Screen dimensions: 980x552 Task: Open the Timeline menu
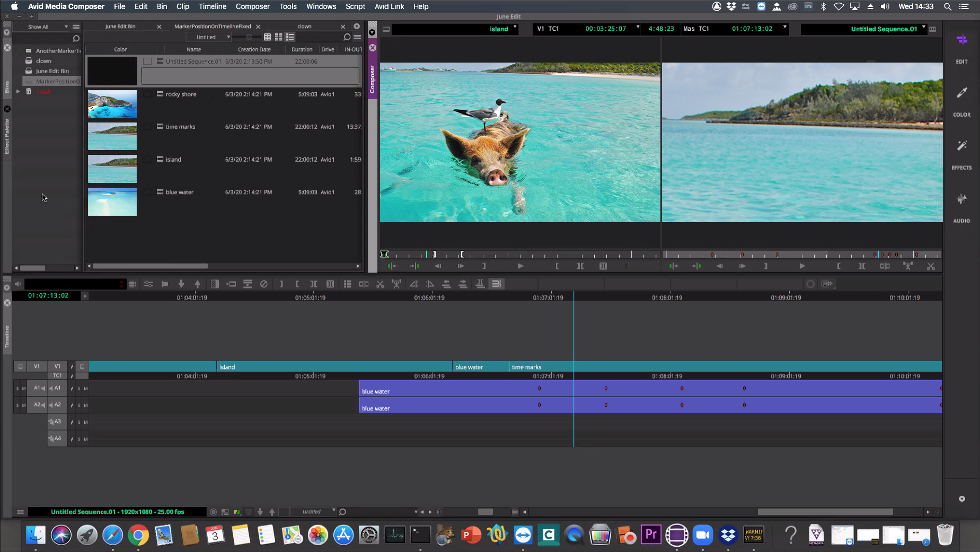point(212,6)
